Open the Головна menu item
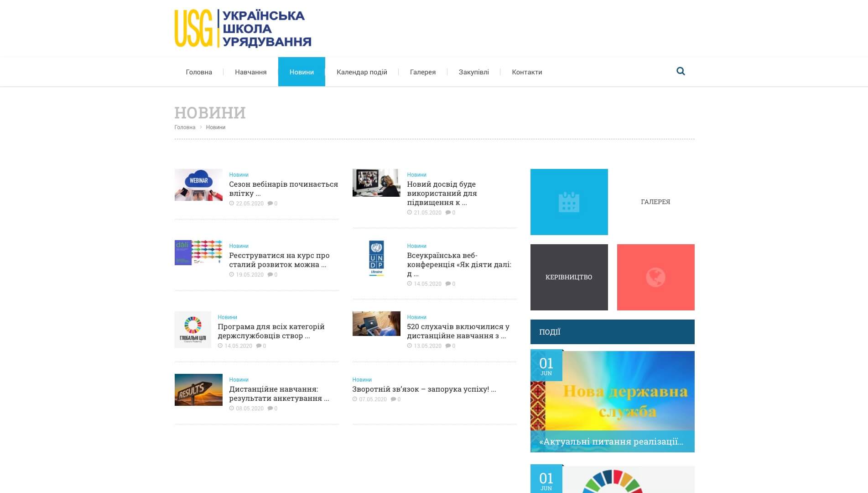868x493 pixels. [x=199, y=72]
